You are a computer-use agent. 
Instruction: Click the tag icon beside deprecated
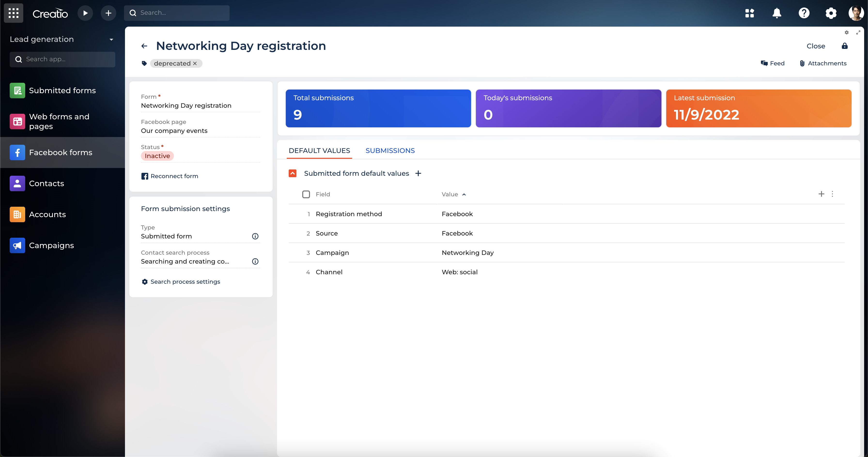pyautogui.click(x=144, y=63)
